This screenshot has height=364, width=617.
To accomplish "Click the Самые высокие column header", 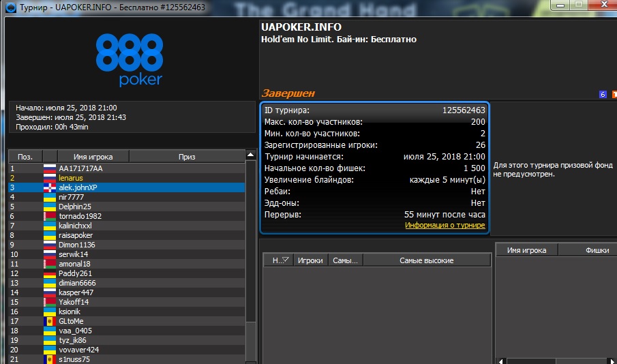I will point(427,260).
